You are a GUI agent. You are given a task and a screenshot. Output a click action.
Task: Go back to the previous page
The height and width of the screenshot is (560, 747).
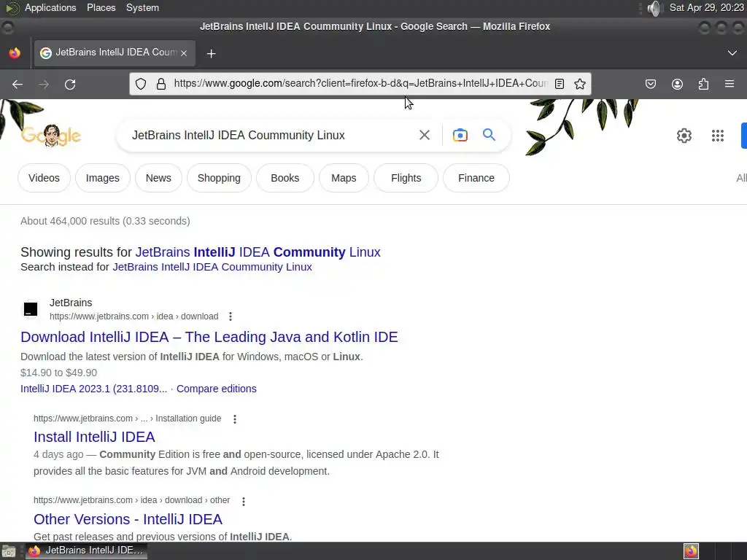(x=18, y=85)
